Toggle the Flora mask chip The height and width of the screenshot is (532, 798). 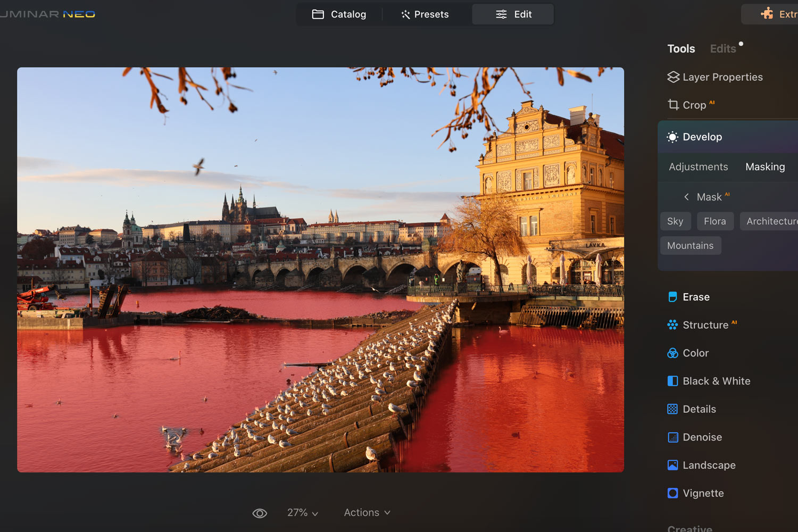(714, 221)
